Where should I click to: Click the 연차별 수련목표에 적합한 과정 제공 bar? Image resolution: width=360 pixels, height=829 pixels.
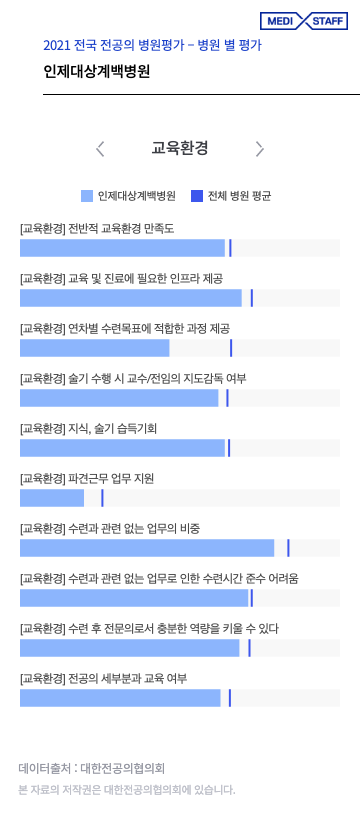pyautogui.click(x=180, y=348)
